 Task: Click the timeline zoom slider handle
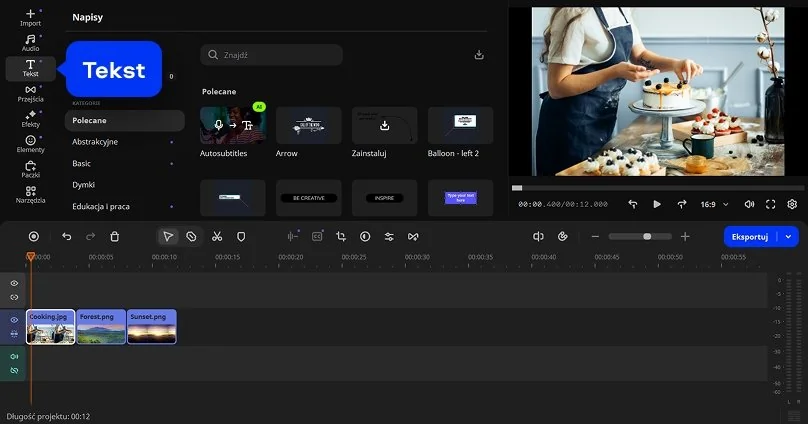tap(647, 236)
